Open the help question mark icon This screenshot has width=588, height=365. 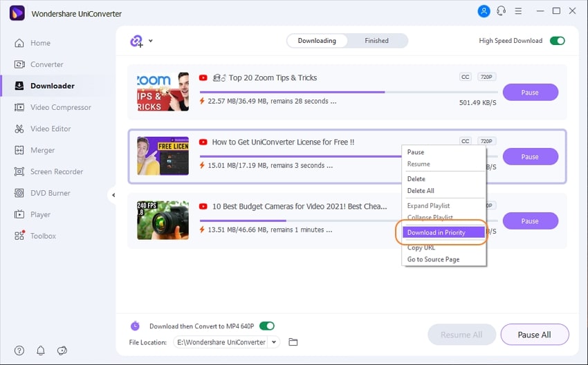pos(19,350)
